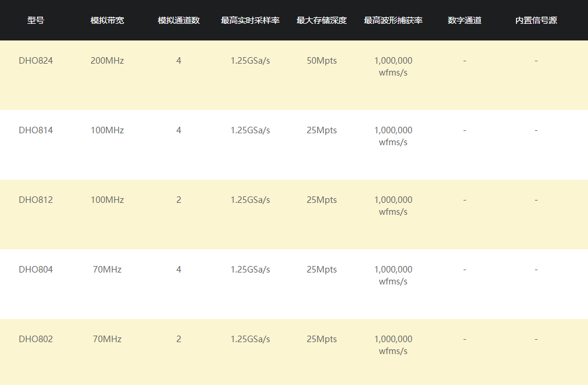Click the 数字通道 dash for DHO824
Viewport: 588px width, 385px height.
(x=465, y=61)
